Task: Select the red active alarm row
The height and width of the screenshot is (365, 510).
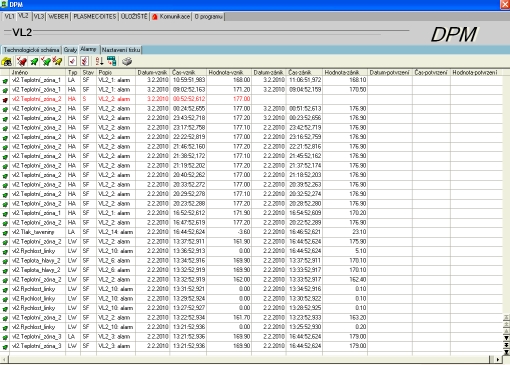Action: (x=252, y=99)
